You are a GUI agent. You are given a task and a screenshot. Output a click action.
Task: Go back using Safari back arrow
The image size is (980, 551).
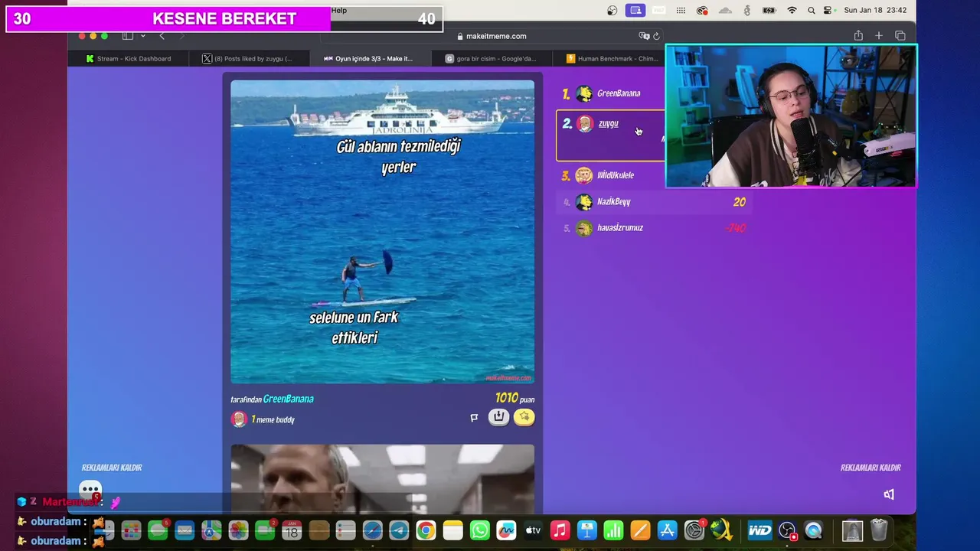[162, 36]
